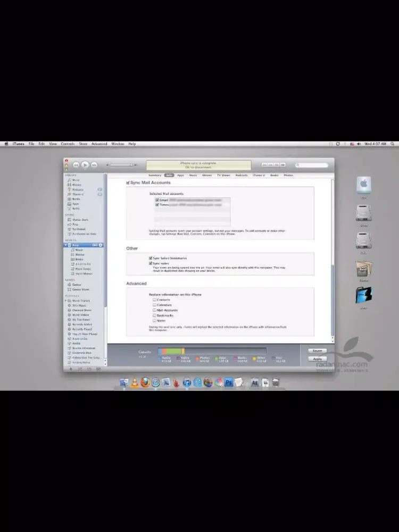Check Mail Accounts under Replace information
Viewport: 399px width, 532px height.
click(x=154, y=310)
